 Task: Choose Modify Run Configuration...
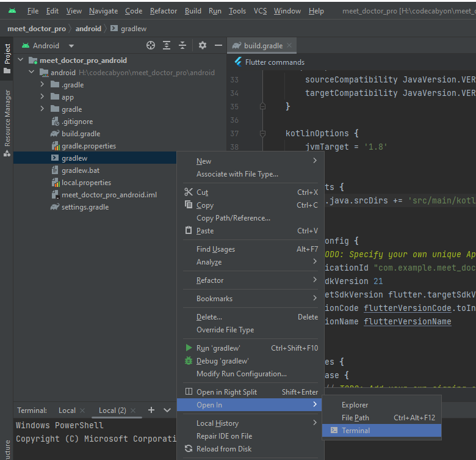pos(251,374)
